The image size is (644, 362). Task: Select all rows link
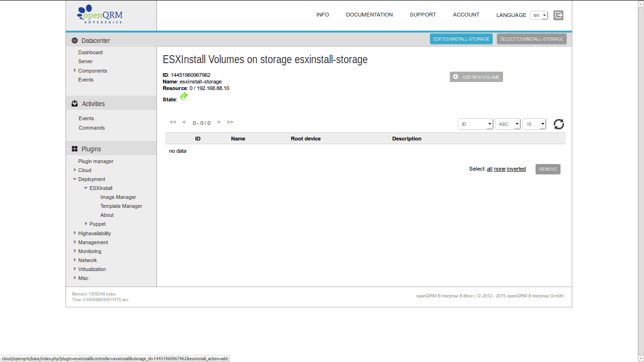489,169
